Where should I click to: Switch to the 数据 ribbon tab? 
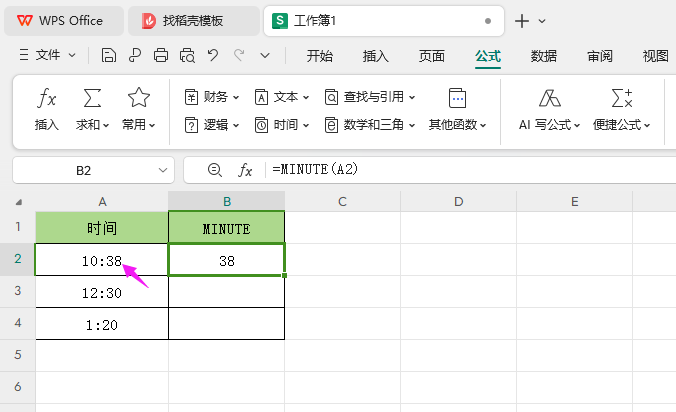click(544, 56)
